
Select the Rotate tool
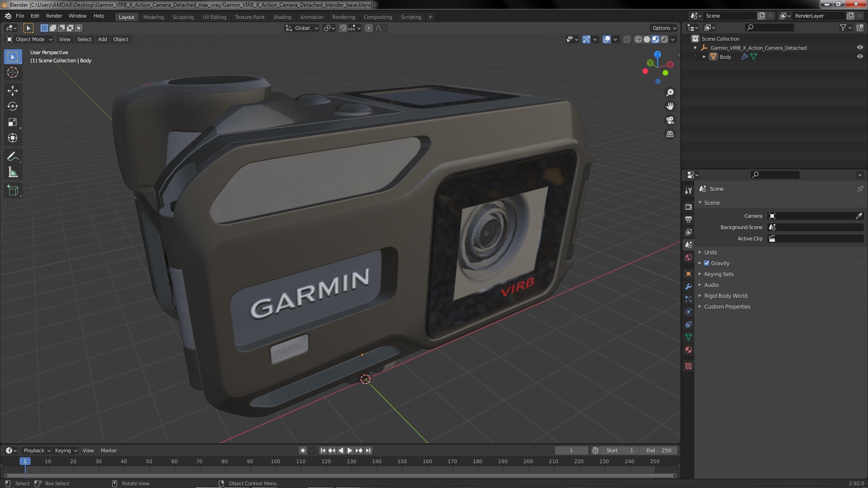tap(13, 107)
